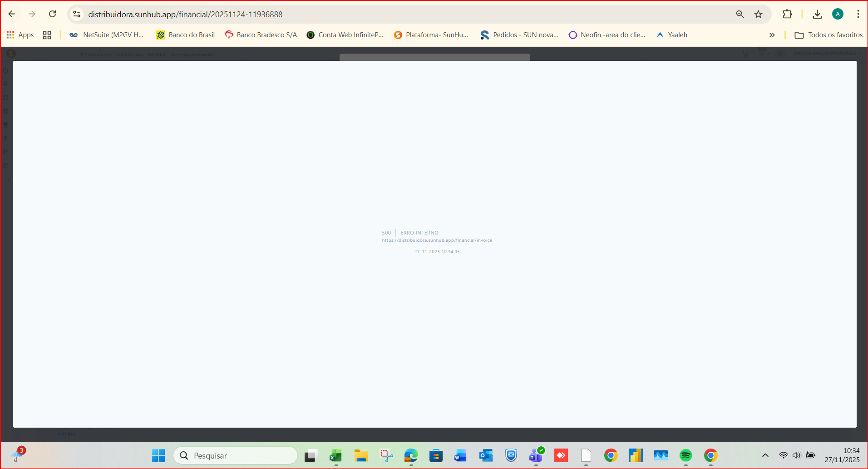Bookmark this page with the star icon

coord(758,14)
